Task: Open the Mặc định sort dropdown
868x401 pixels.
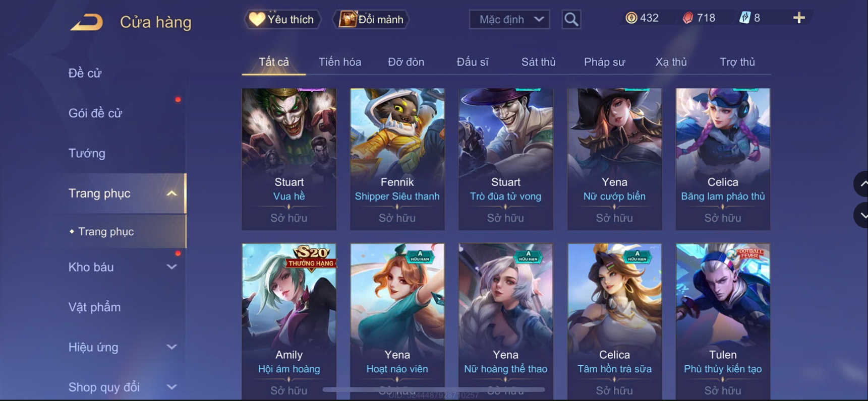Action: [x=509, y=19]
